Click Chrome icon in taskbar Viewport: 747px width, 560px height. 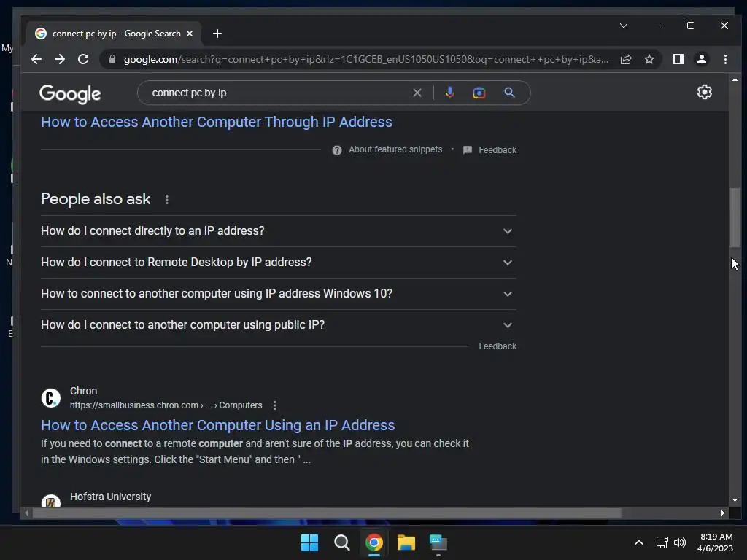[x=374, y=542]
